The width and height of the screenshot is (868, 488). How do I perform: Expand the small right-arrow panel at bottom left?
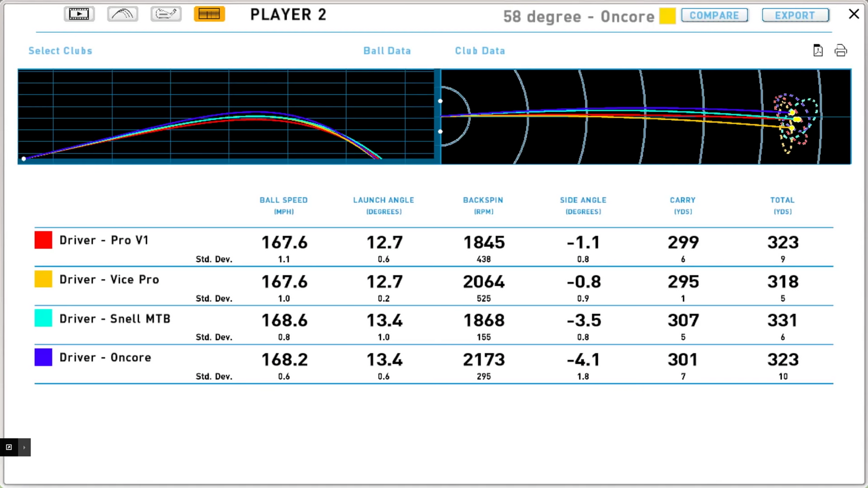[24, 447]
